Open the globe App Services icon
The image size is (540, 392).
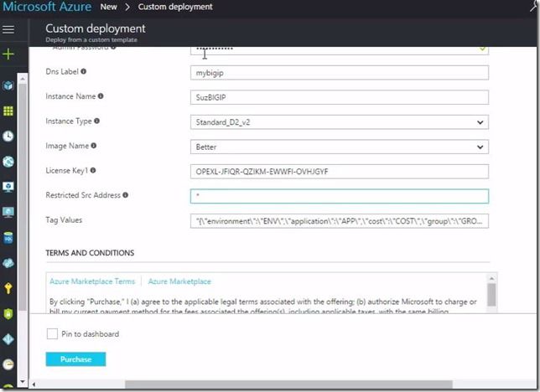[x=8, y=162]
